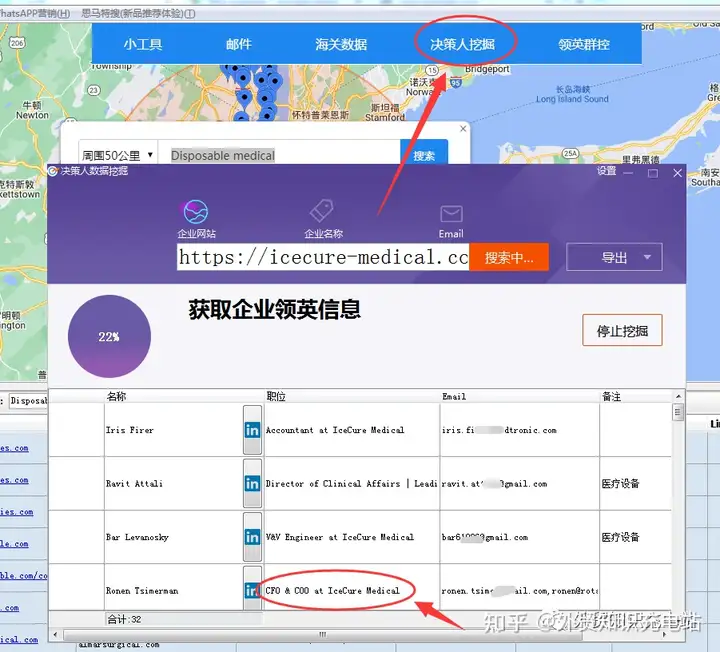Image resolution: width=720 pixels, height=652 pixels.
Task: Click Ronen Tsimerman's email cell
Action: pos(519,589)
